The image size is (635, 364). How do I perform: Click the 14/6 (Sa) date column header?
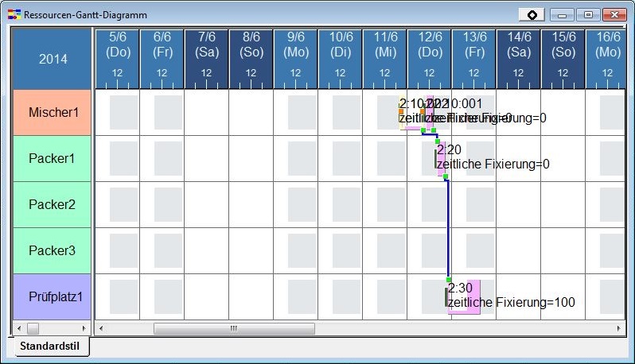tap(518, 59)
